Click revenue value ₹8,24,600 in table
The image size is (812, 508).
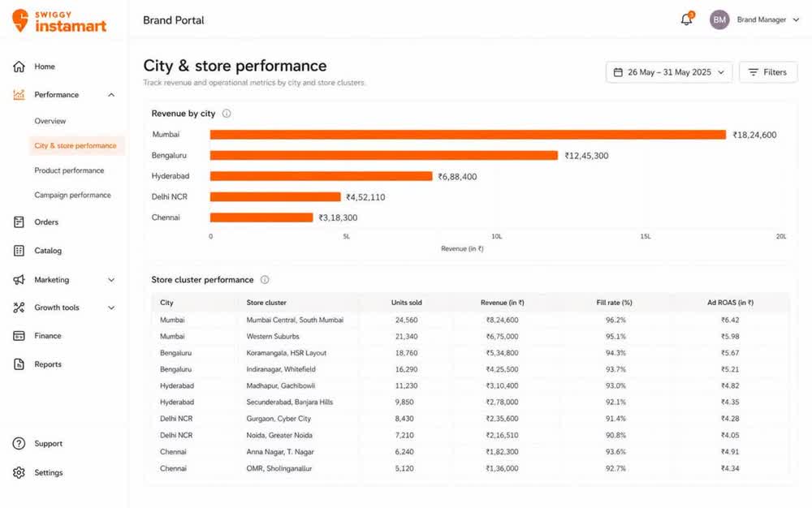pyautogui.click(x=503, y=321)
